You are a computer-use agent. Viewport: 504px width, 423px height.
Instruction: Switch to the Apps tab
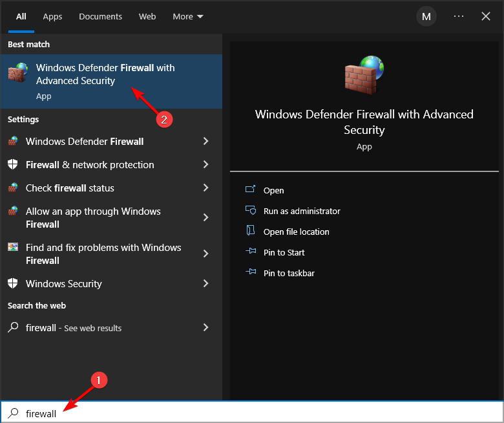click(x=52, y=16)
